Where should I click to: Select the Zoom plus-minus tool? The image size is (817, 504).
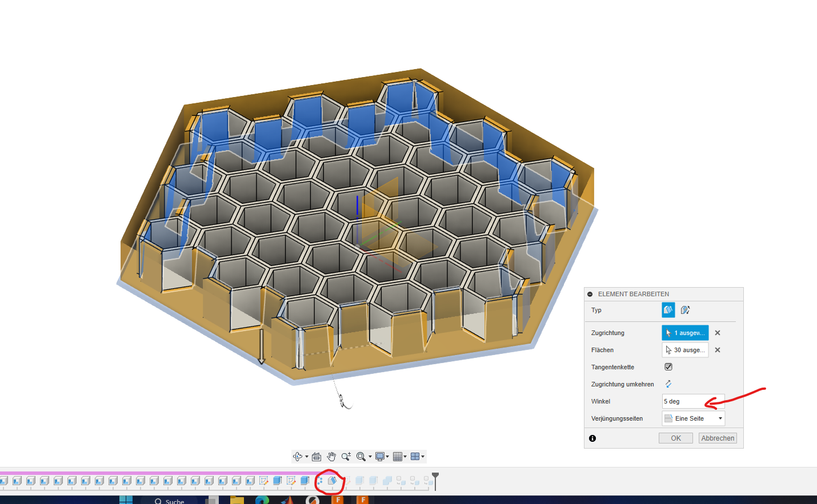click(346, 457)
